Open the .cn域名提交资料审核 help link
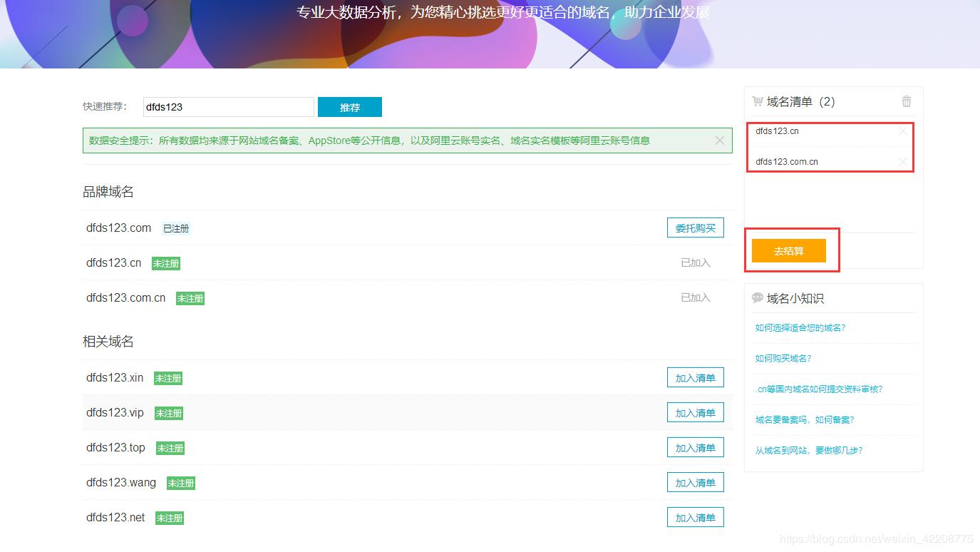Viewport: 980px width, 552px height. click(x=818, y=389)
